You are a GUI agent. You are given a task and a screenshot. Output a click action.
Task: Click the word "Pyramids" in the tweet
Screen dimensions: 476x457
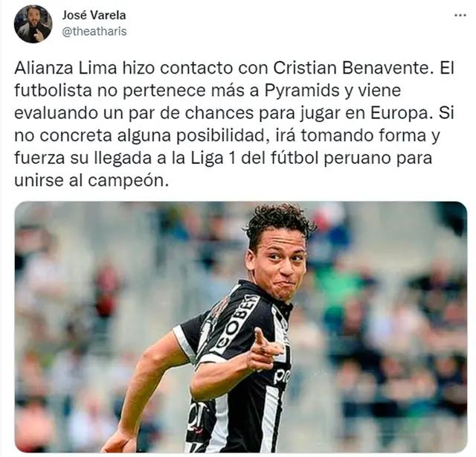pyautogui.click(x=302, y=91)
